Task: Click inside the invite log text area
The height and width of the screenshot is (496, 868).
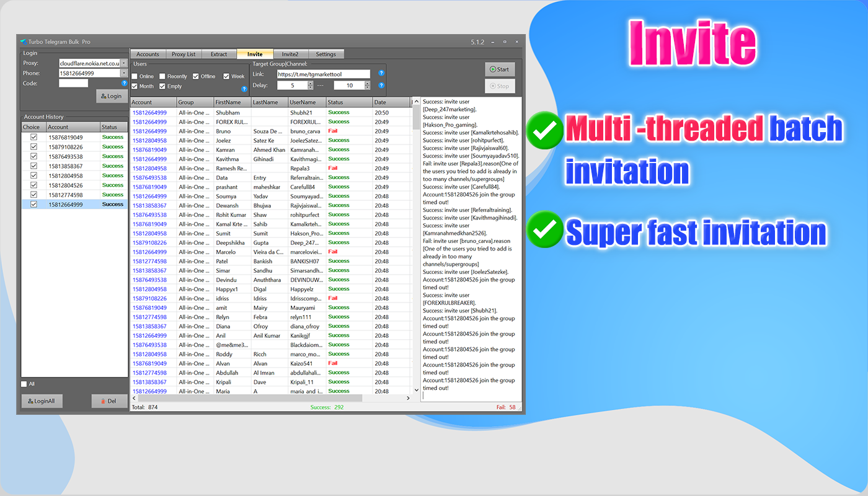Action: [471, 249]
